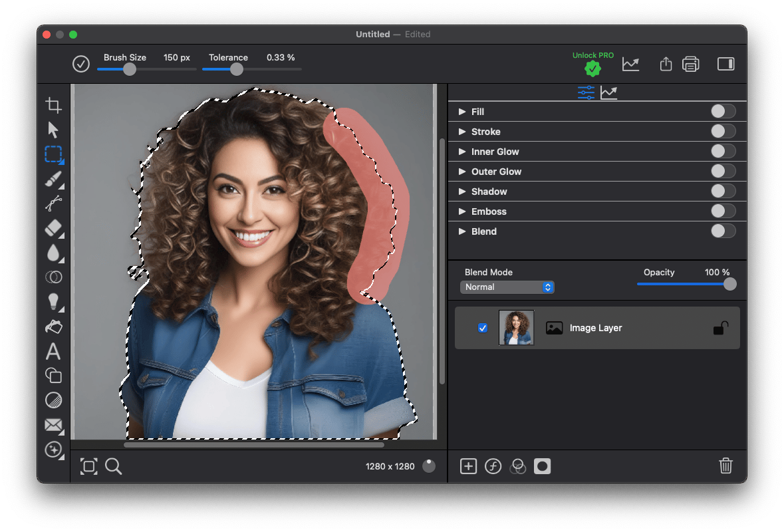784x532 pixels.
Task: Enable the Blend effect switch
Action: [723, 231]
